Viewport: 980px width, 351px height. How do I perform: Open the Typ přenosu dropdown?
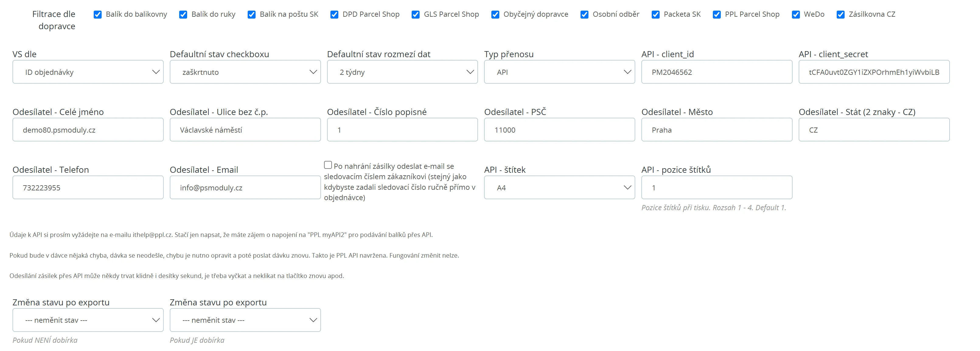(559, 72)
